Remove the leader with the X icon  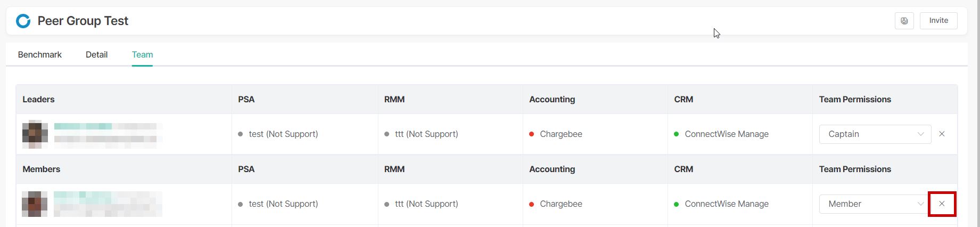(942, 134)
